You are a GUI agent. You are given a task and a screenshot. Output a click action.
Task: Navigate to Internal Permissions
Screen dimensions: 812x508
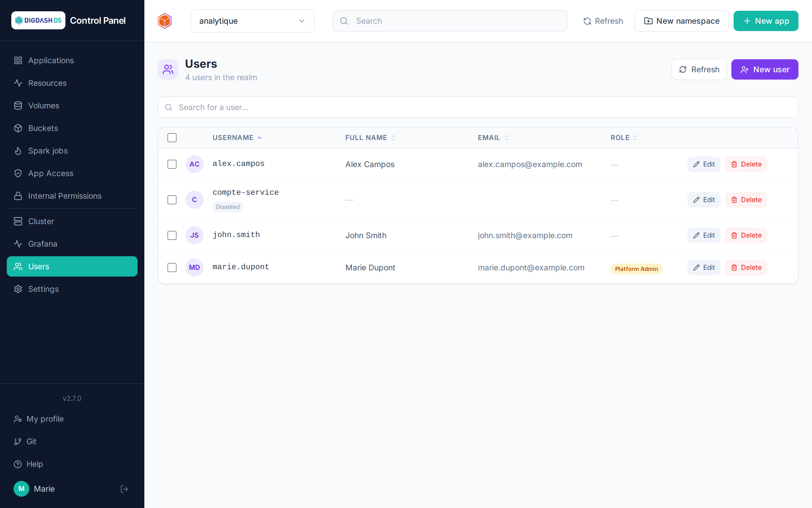click(72, 196)
